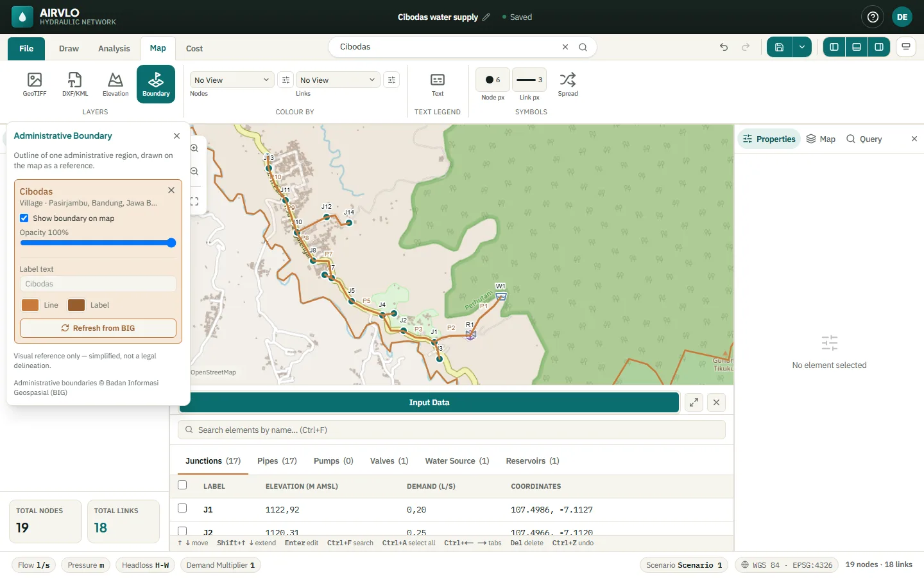Image resolution: width=924 pixels, height=578 pixels.
Task: Click the Input Data header bar
Action: click(x=429, y=403)
